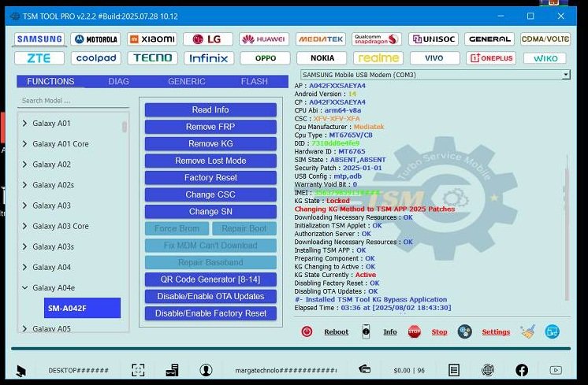The image size is (588, 385).
Task: Select the Tecno brand button
Action: click(x=153, y=58)
